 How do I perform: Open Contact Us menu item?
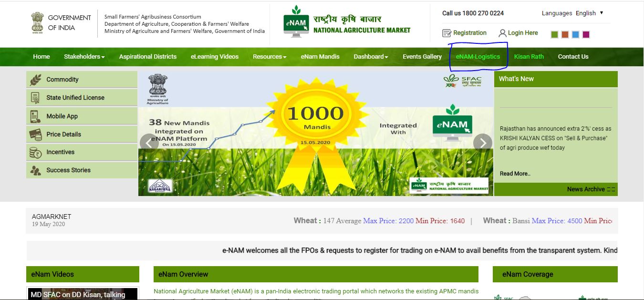[573, 57]
